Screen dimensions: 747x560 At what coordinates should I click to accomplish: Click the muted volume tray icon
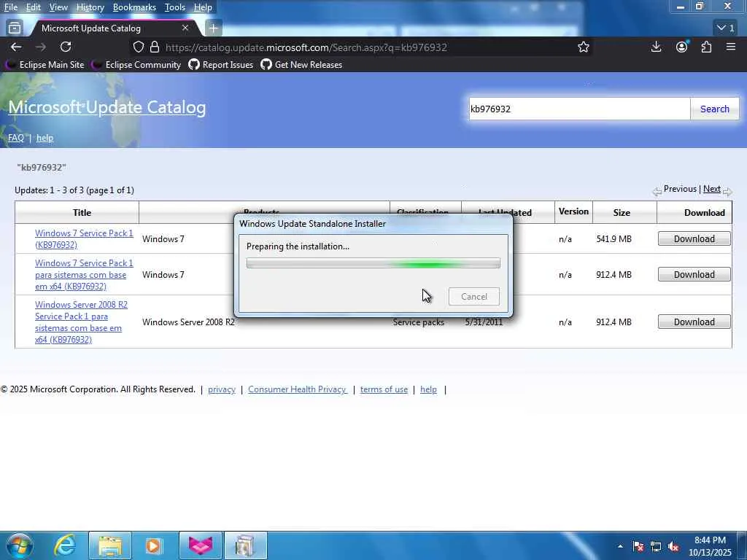[673, 546]
